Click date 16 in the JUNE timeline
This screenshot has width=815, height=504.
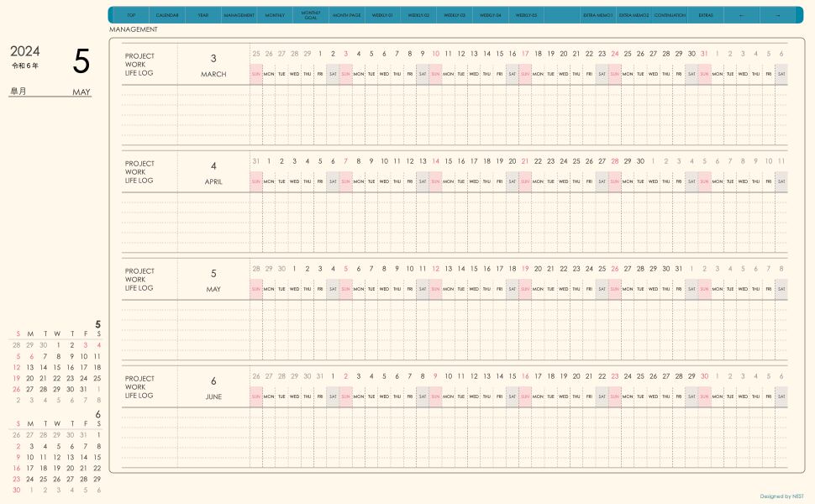525,376
